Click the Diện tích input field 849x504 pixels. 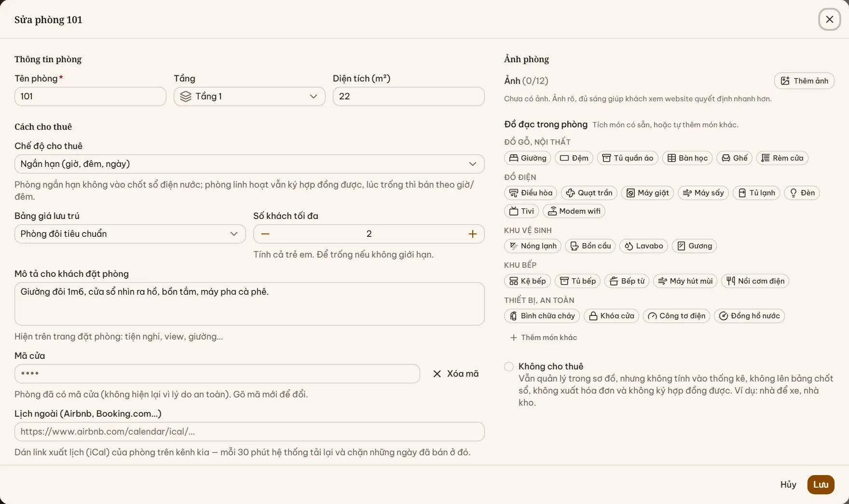point(409,96)
